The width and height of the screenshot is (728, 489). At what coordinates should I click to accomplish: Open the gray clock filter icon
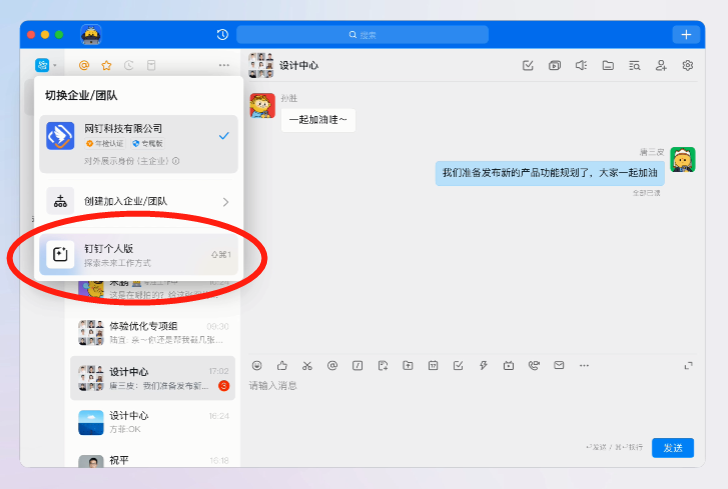tap(129, 65)
